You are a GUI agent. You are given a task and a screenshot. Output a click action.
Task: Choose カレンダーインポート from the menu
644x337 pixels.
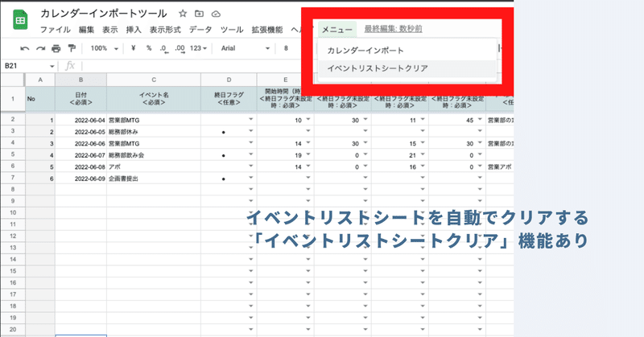(407, 51)
